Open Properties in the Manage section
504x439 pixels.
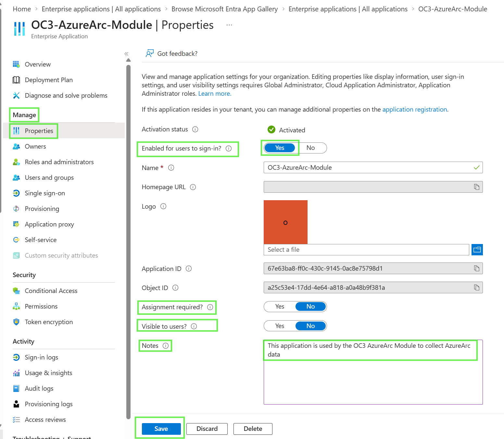(64, 131)
